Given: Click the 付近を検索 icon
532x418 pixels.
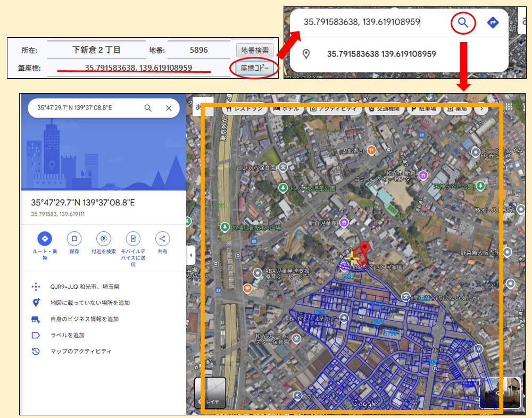Looking at the screenshot, I should click(x=104, y=239).
